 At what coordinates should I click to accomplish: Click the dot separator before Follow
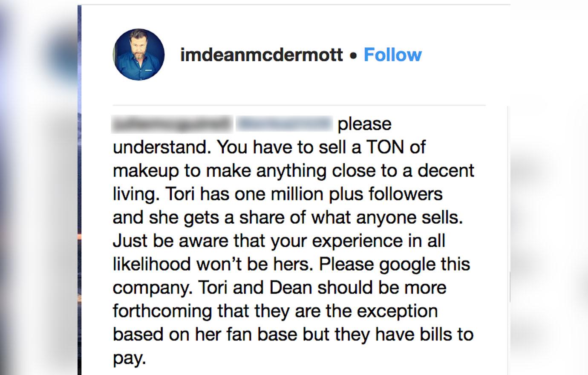(353, 55)
